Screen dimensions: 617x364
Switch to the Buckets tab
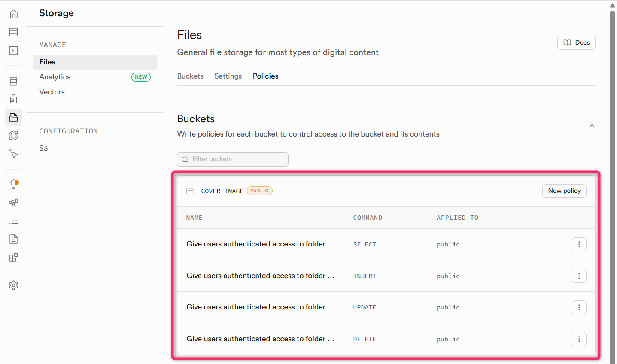click(x=190, y=76)
